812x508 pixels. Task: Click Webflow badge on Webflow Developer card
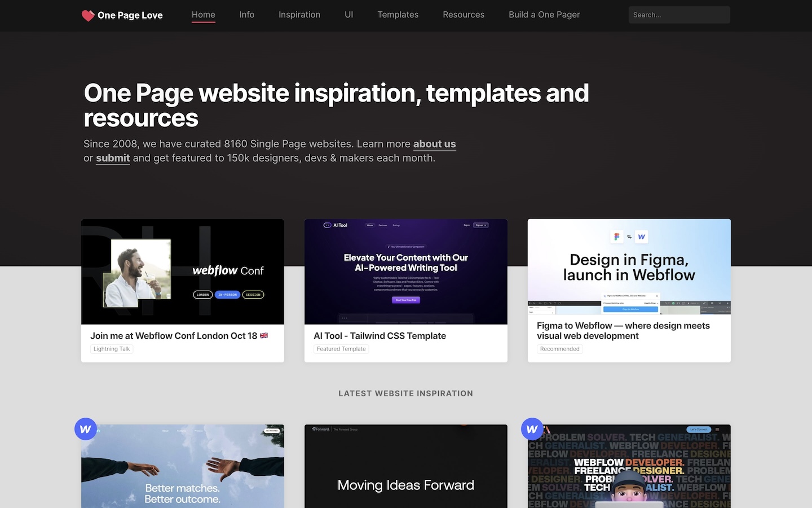[532, 429]
